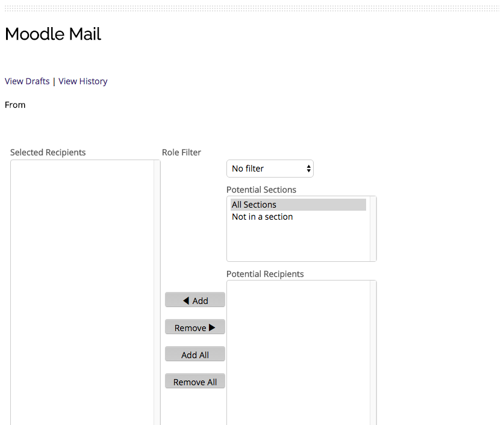Image resolution: width=504 pixels, height=425 pixels.
Task: Click the Potential Recipients list scrollbar
Action: click(x=373, y=353)
